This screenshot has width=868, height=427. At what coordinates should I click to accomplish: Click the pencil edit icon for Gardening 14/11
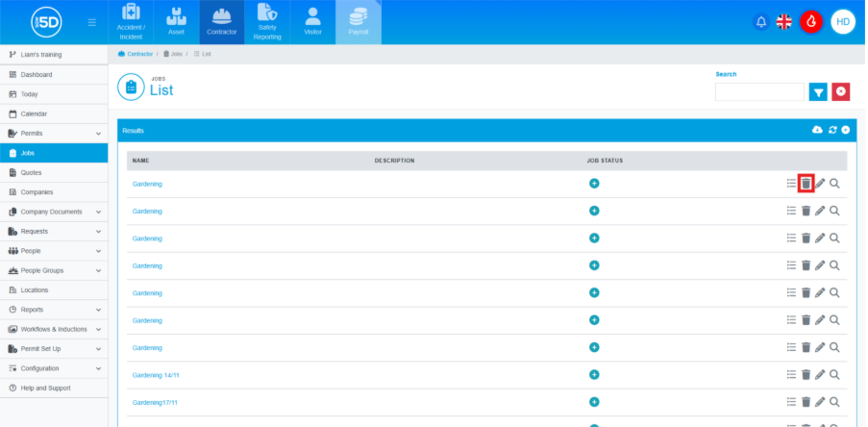[820, 375]
